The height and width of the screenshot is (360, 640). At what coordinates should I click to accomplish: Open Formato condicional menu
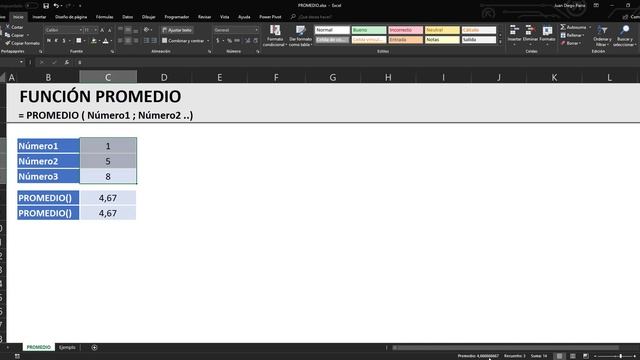[275, 36]
